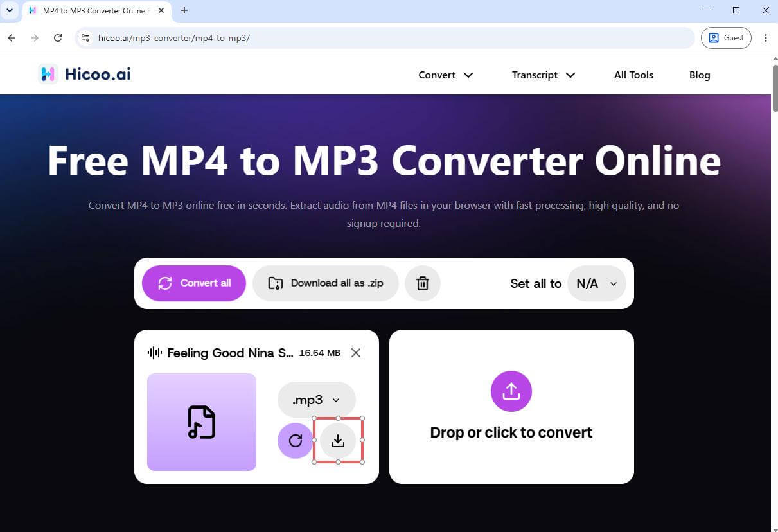778x532 pixels.
Task: Open the Convert menu
Action: pos(446,75)
